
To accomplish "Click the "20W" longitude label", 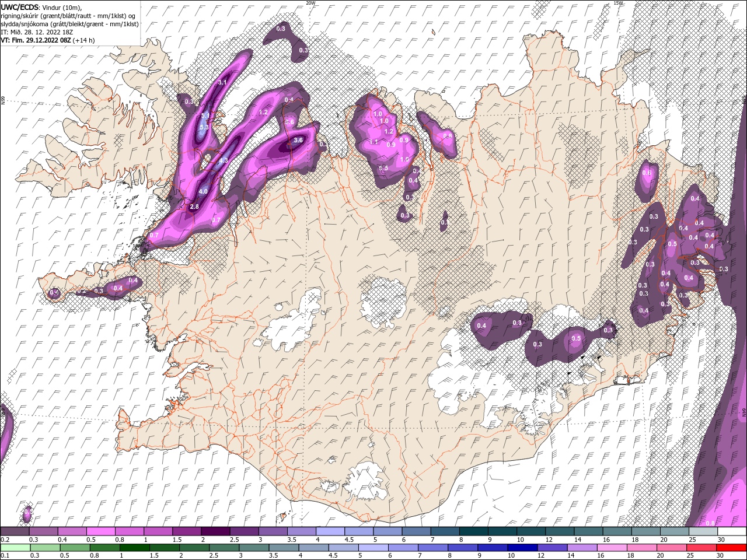I will click(310, 3).
